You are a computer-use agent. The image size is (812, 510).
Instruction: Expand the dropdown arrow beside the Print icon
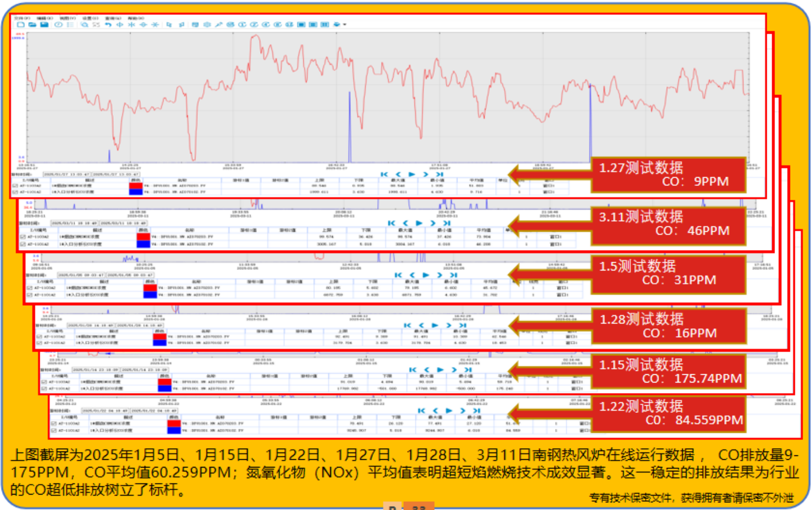[345, 25]
